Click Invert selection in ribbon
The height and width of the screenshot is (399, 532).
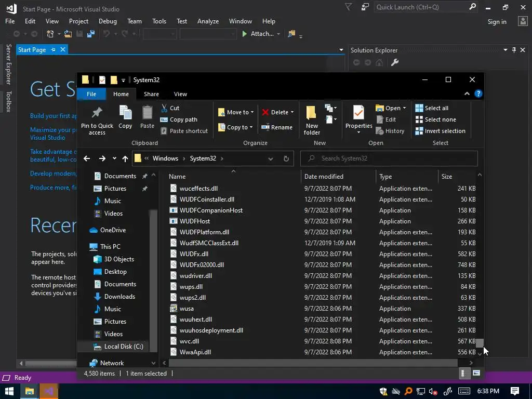pyautogui.click(x=440, y=131)
